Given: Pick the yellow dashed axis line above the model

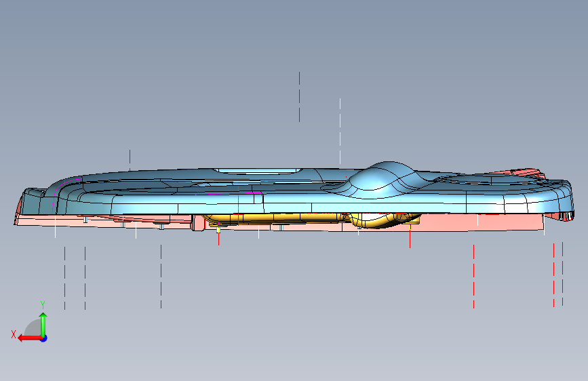Looking at the screenshot, I should pos(340,132).
